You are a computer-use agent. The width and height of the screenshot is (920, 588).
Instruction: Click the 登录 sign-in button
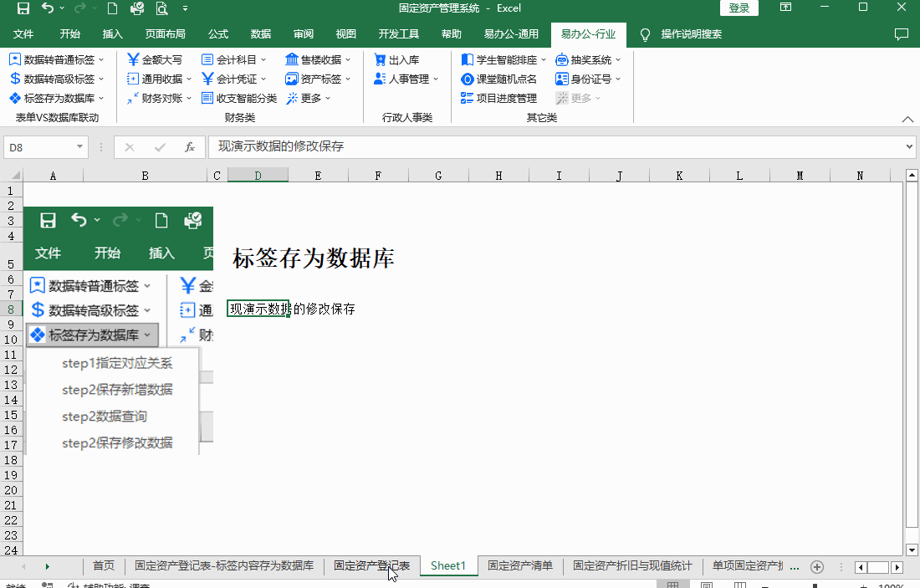[x=739, y=8]
